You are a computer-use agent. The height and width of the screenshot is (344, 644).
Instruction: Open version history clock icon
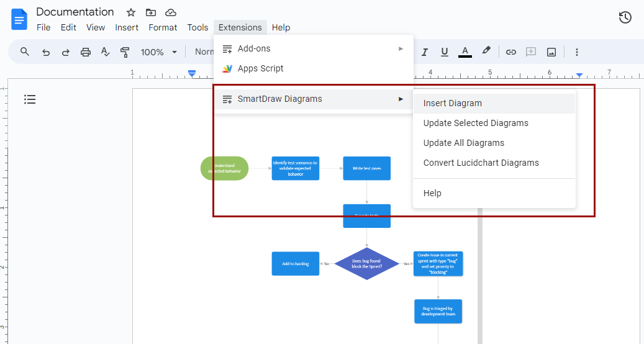pyautogui.click(x=625, y=17)
